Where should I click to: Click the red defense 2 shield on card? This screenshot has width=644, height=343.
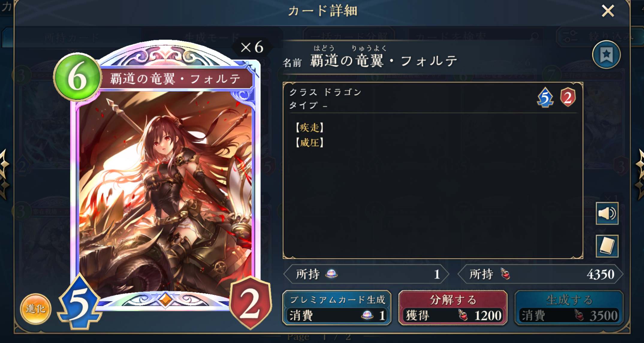coord(251,303)
